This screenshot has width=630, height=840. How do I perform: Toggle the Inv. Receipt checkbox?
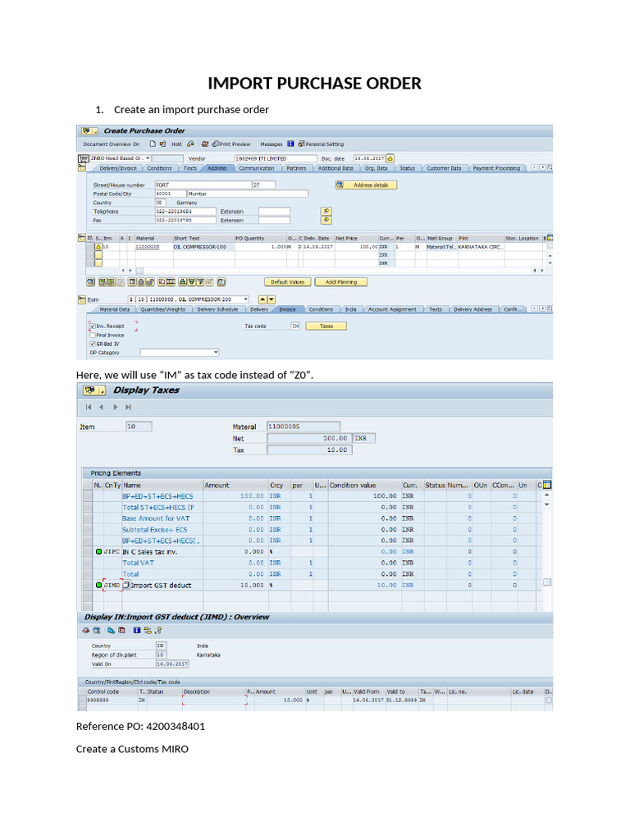93,326
